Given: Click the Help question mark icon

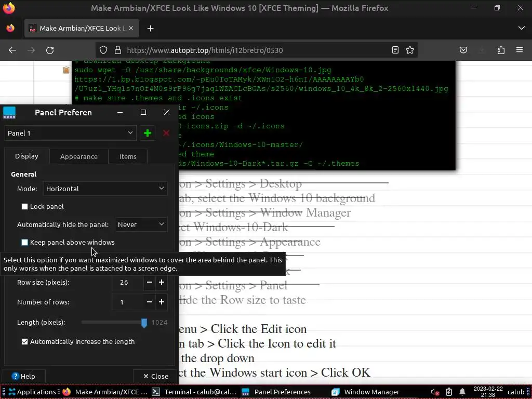Looking at the screenshot, I should pyautogui.click(x=15, y=376).
